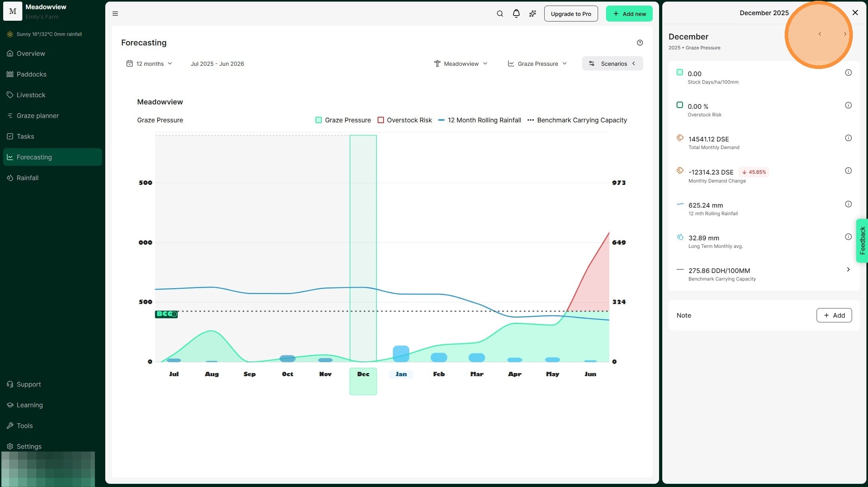Show info for Overstock Risk metric
This screenshot has height=487, width=868.
click(848, 105)
